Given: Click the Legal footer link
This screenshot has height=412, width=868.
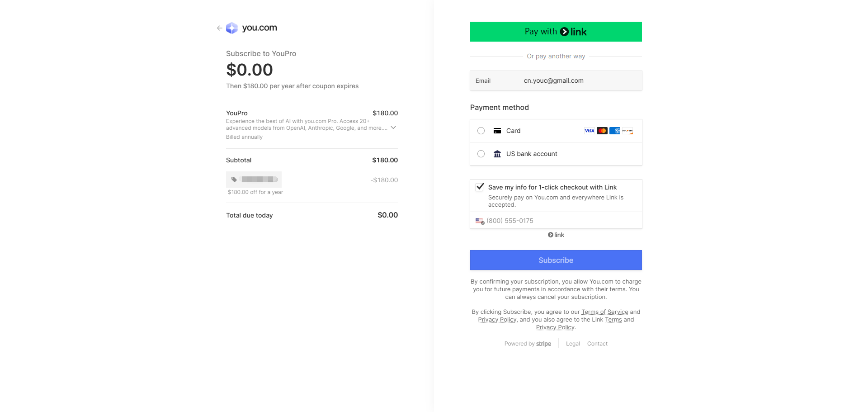Looking at the screenshot, I should tap(573, 344).
